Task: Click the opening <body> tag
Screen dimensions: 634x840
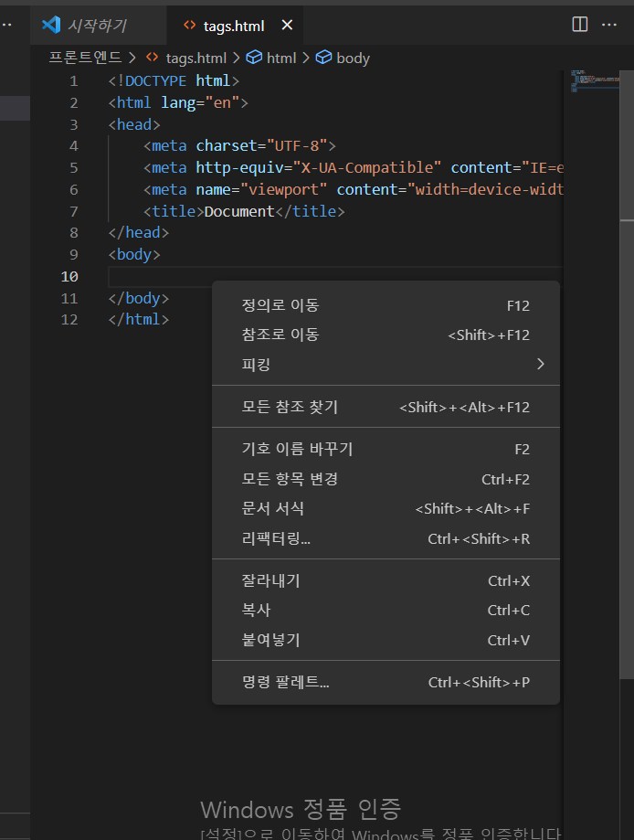Action: point(134,254)
